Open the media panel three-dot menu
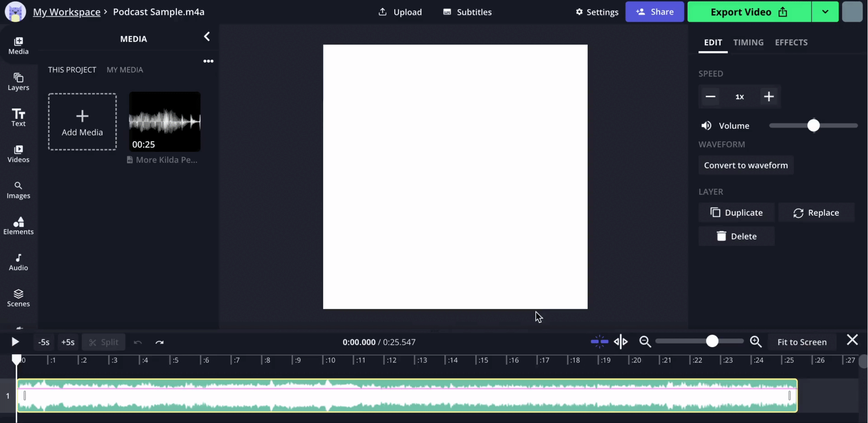868x423 pixels. (208, 61)
